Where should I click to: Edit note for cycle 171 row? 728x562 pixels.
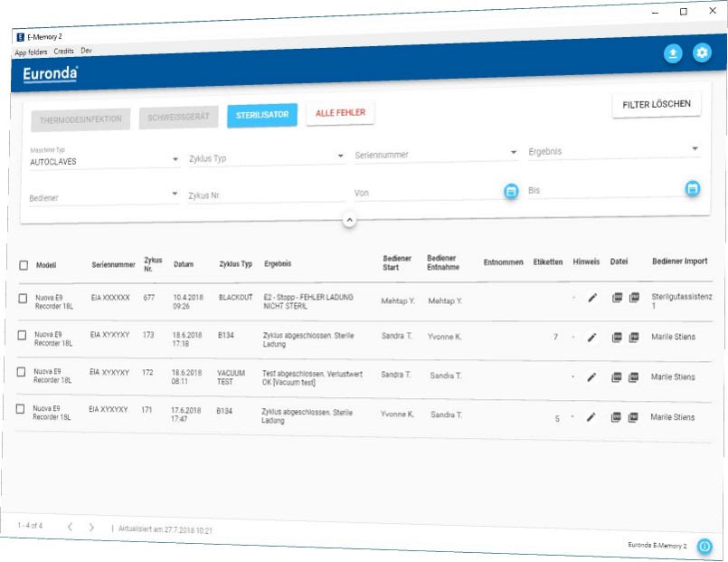(591, 417)
